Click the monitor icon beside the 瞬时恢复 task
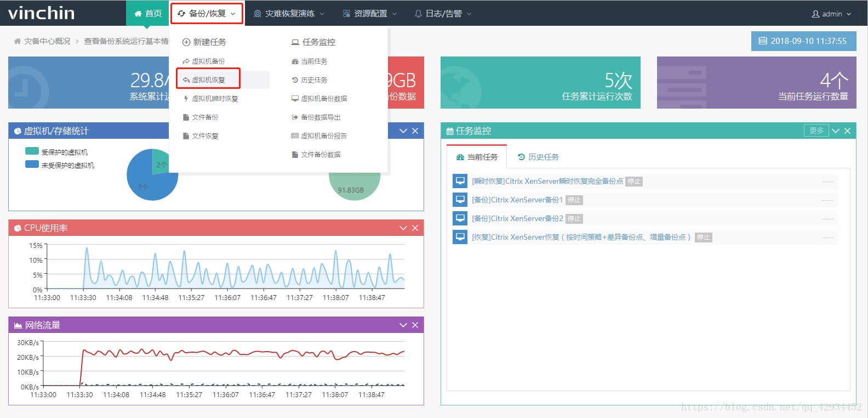Viewport: 868px width, 418px height. click(459, 181)
